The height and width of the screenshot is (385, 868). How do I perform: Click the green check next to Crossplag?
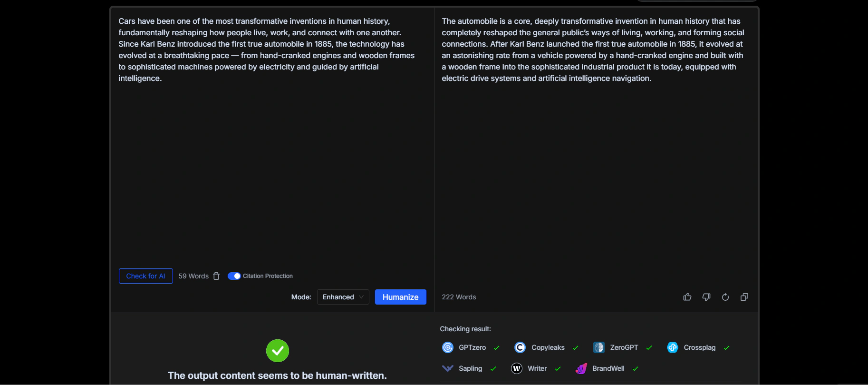point(726,348)
